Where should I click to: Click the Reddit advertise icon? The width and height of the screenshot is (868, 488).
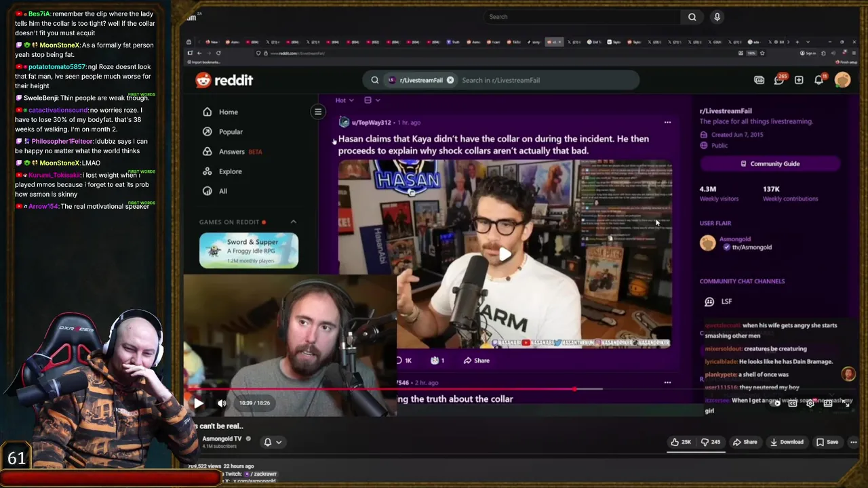pos(759,80)
